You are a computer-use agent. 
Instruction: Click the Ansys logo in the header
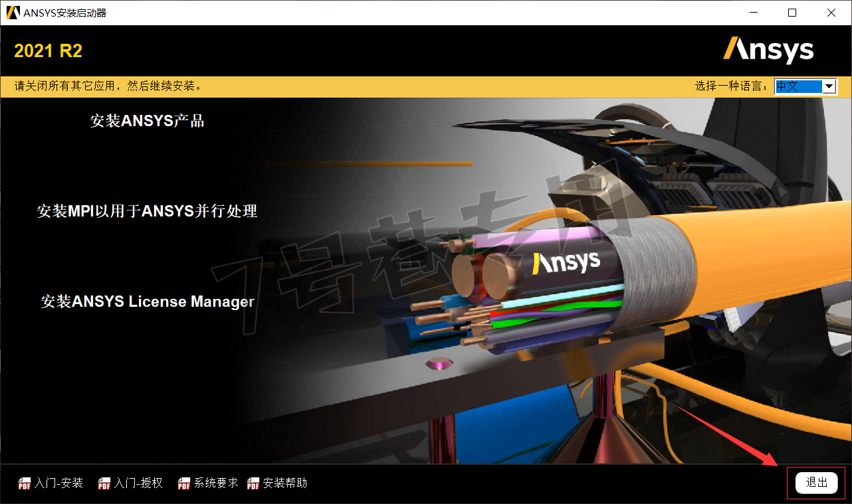click(x=768, y=50)
